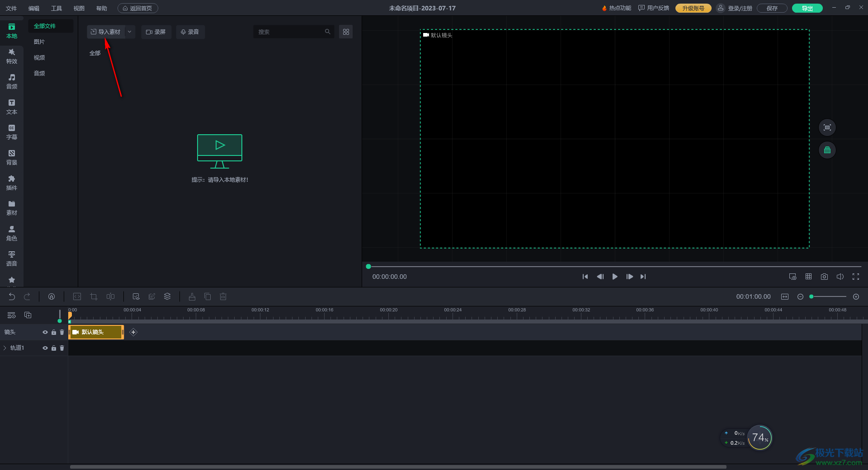Open the 视图 menu

[79, 8]
